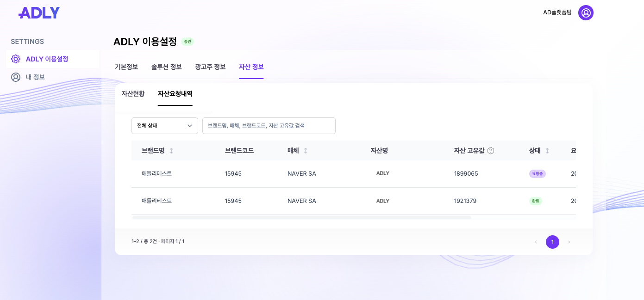Click the 1–2 / 총 2건 pagination summary
The width and height of the screenshot is (644, 300).
point(158,242)
